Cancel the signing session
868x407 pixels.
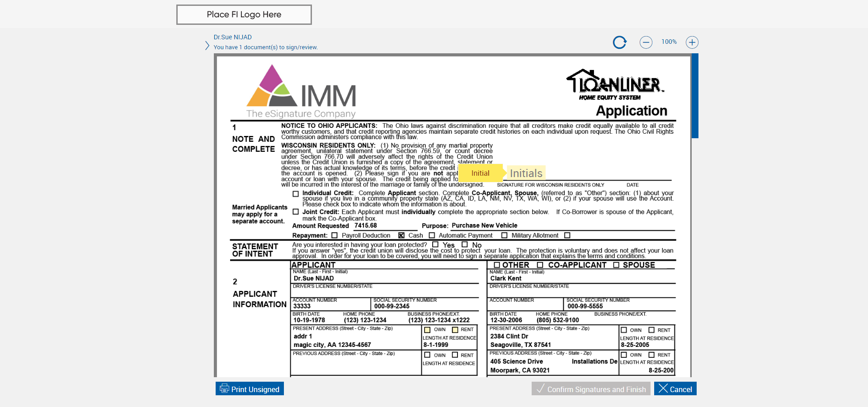(675, 389)
